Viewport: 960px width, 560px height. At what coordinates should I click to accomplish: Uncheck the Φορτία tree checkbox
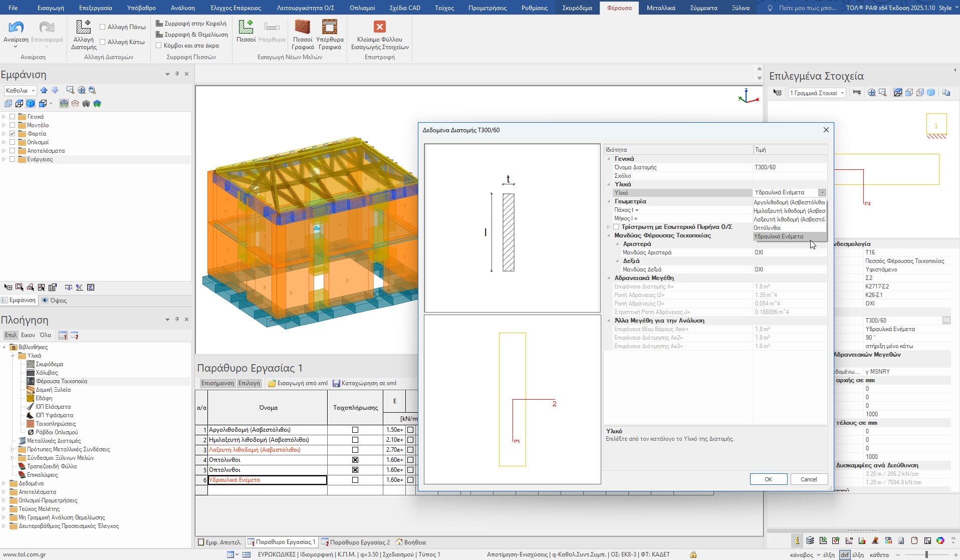pyautogui.click(x=13, y=134)
